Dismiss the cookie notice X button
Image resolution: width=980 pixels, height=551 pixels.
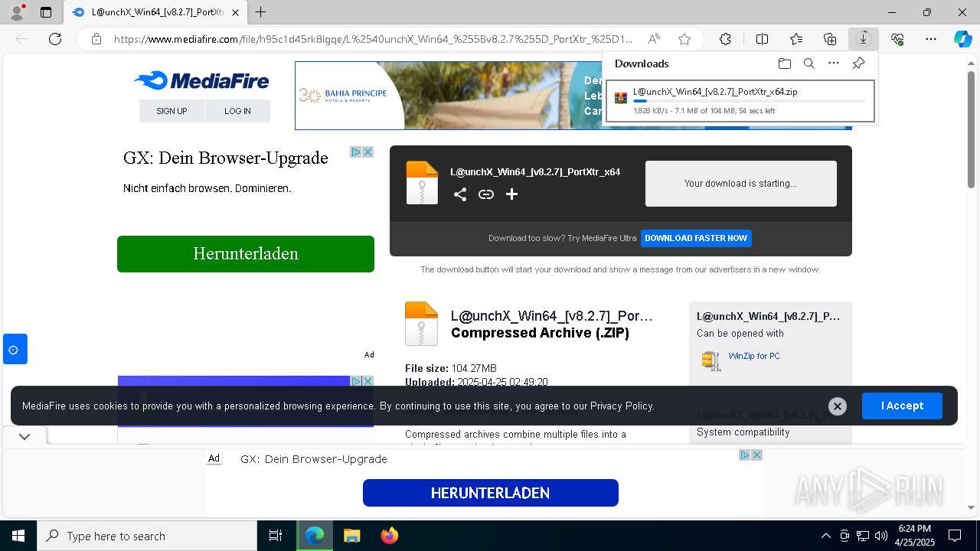coord(838,406)
